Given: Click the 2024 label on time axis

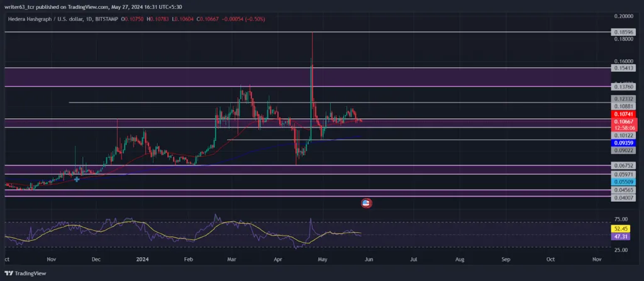Looking at the screenshot, I should [142, 260].
